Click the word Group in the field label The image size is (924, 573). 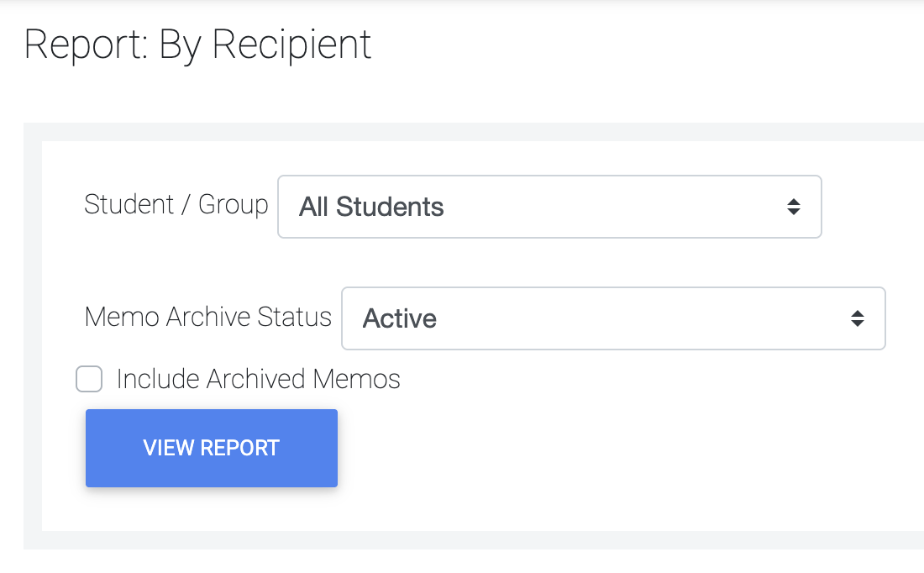coord(233,204)
